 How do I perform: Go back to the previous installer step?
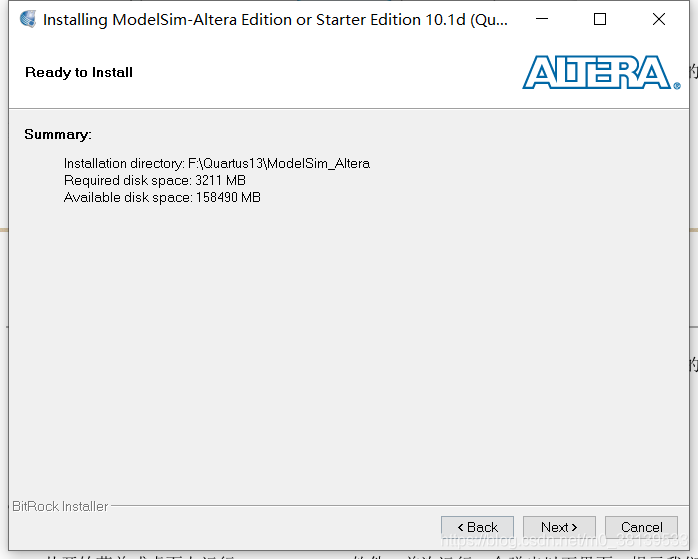coord(477,527)
